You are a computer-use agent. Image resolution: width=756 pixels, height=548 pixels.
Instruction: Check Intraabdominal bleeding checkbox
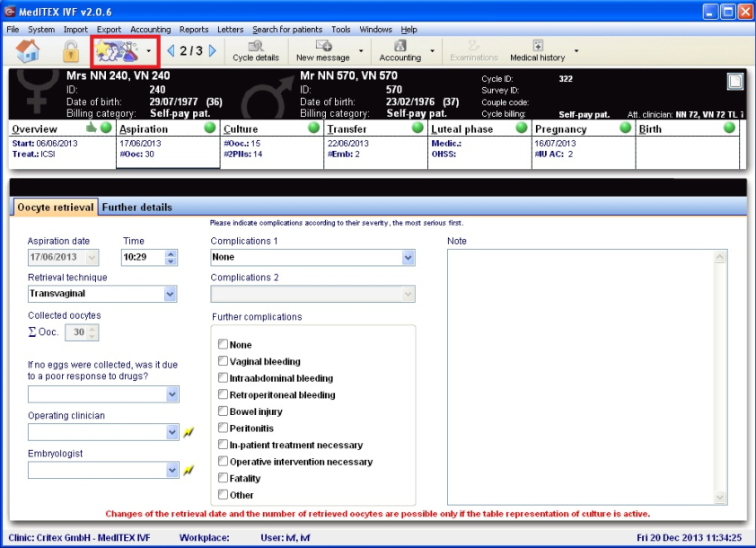click(x=223, y=377)
